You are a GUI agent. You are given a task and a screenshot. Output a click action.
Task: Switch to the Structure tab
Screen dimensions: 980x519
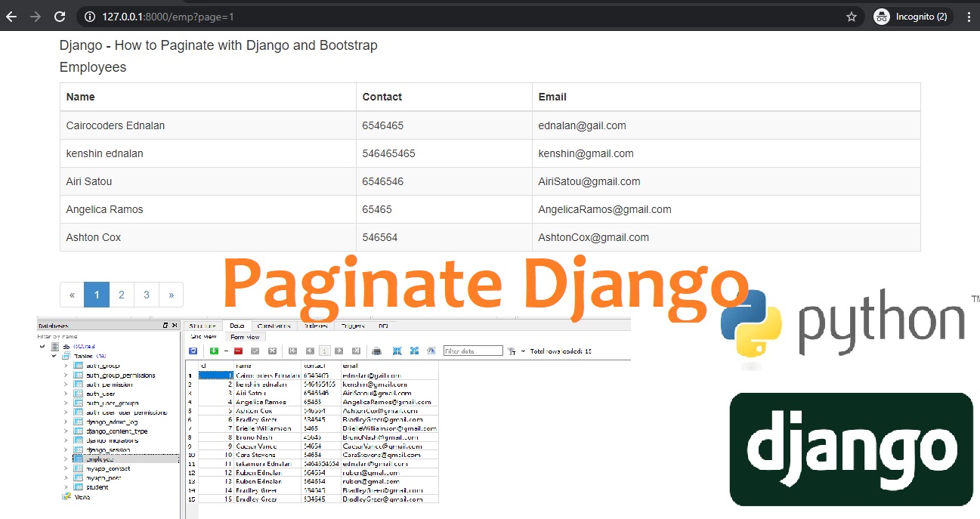click(202, 326)
